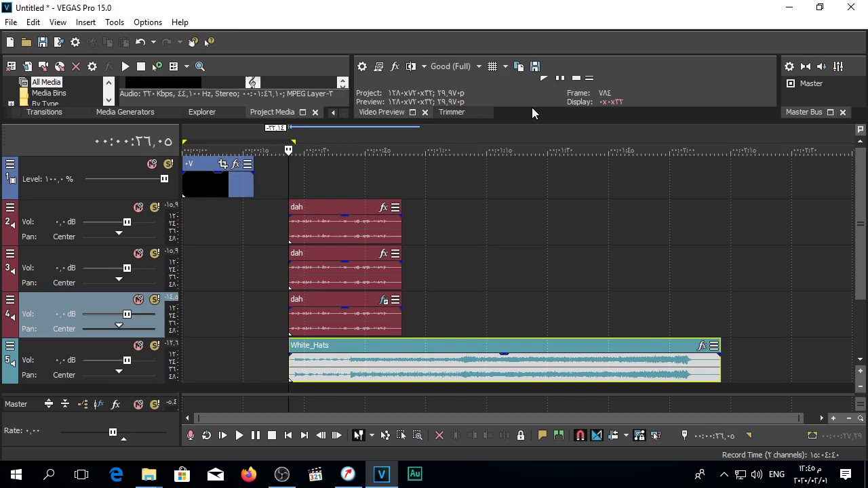The height and width of the screenshot is (488, 868).
Task: Open a project with the folder icon
Action: (26, 42)
